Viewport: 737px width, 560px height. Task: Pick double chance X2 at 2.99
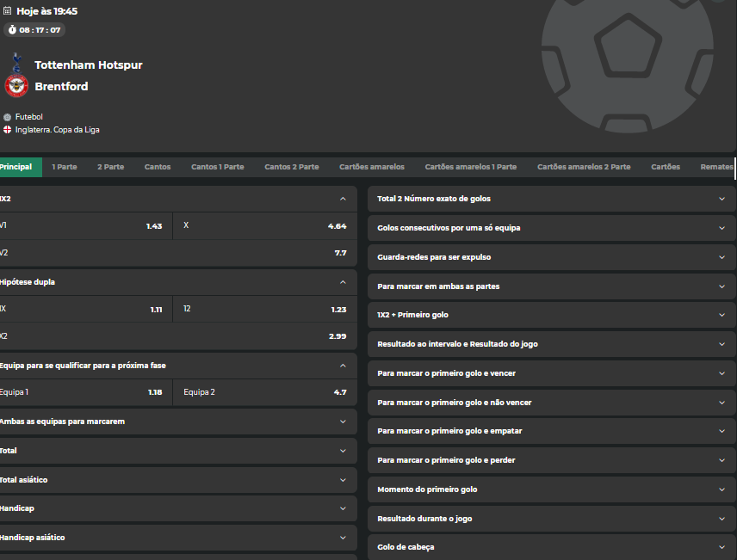click(x=178, y=336)
